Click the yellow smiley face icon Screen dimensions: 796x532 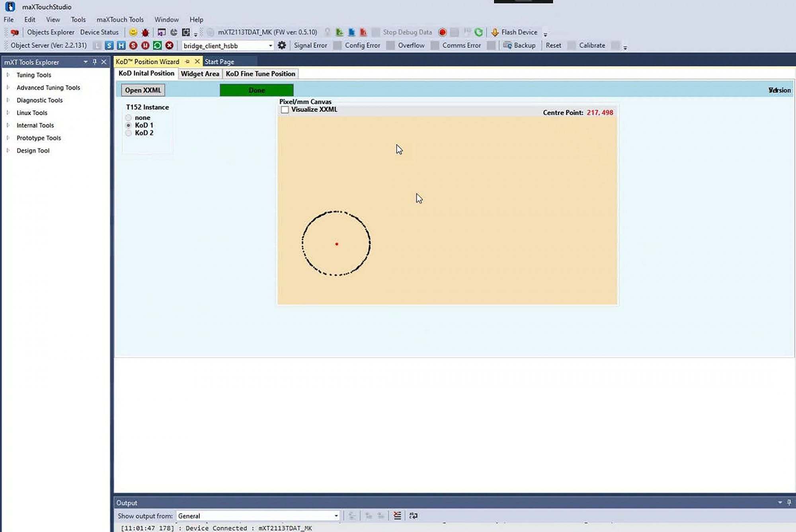[133, 32]
